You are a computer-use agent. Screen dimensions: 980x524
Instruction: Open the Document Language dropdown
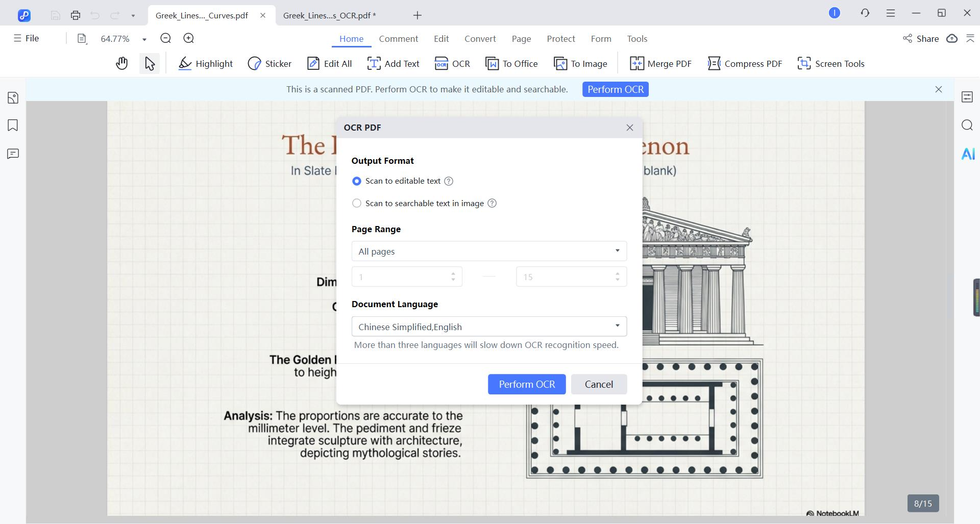(x=488, y=327)
